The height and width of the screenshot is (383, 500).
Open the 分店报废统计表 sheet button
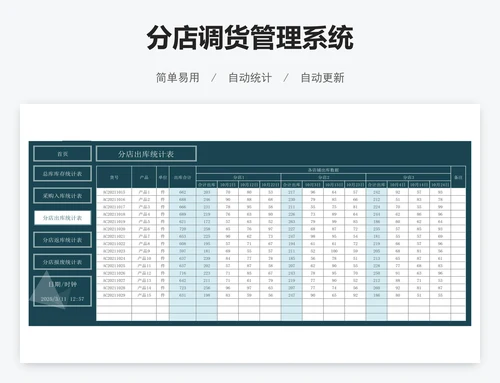point(62,262)
